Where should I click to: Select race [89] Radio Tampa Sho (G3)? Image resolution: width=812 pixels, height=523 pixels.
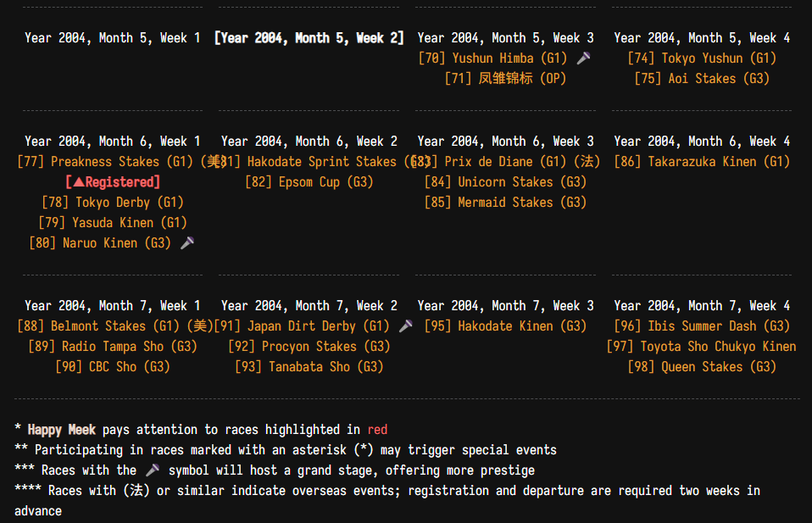click(113, 347)
